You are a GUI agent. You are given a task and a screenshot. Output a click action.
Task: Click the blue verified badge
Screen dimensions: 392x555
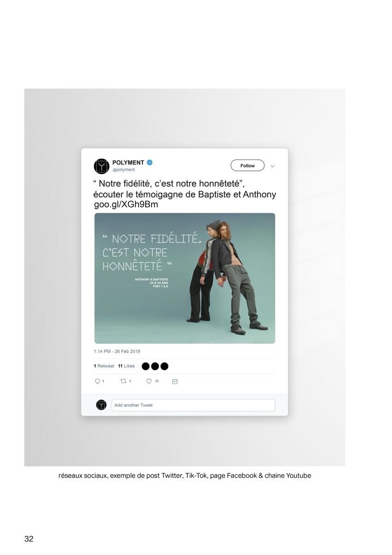click(150, 163)
